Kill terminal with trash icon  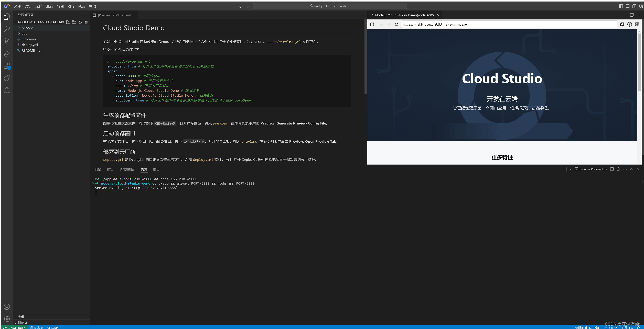618,169
